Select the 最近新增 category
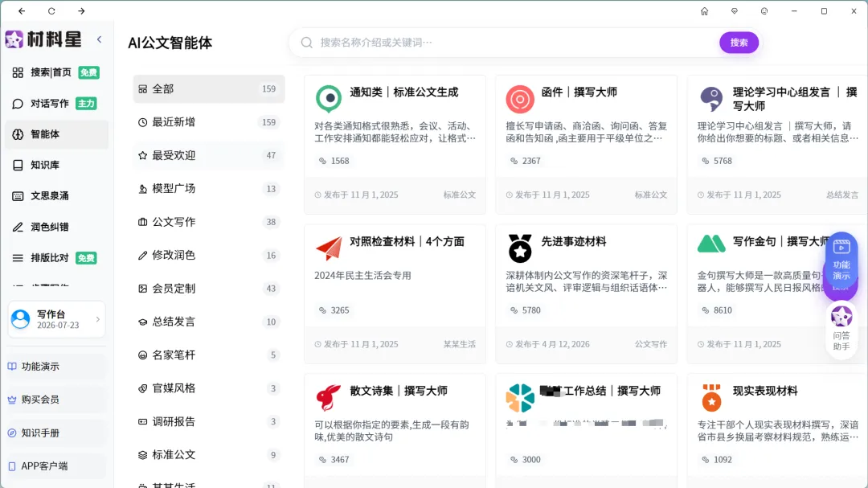 [209, 122]
